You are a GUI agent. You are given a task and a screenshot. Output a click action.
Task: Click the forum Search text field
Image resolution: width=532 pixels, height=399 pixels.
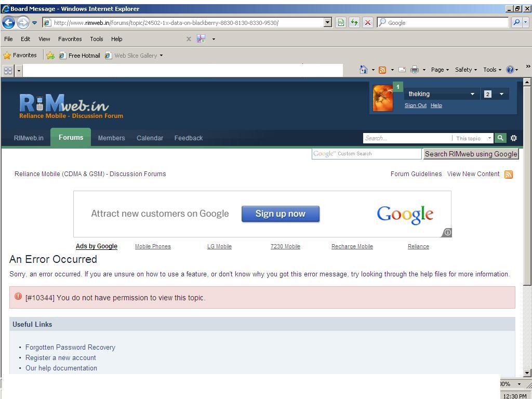coord(407,138)
